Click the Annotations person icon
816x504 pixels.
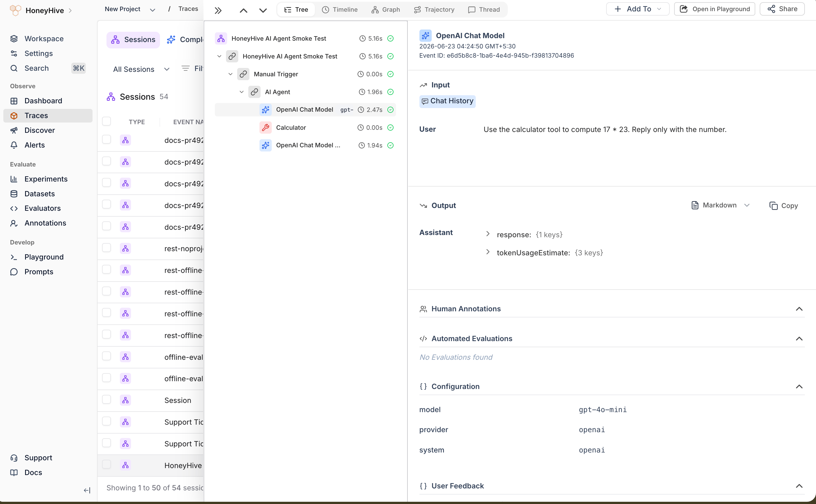tap(14, 223)
